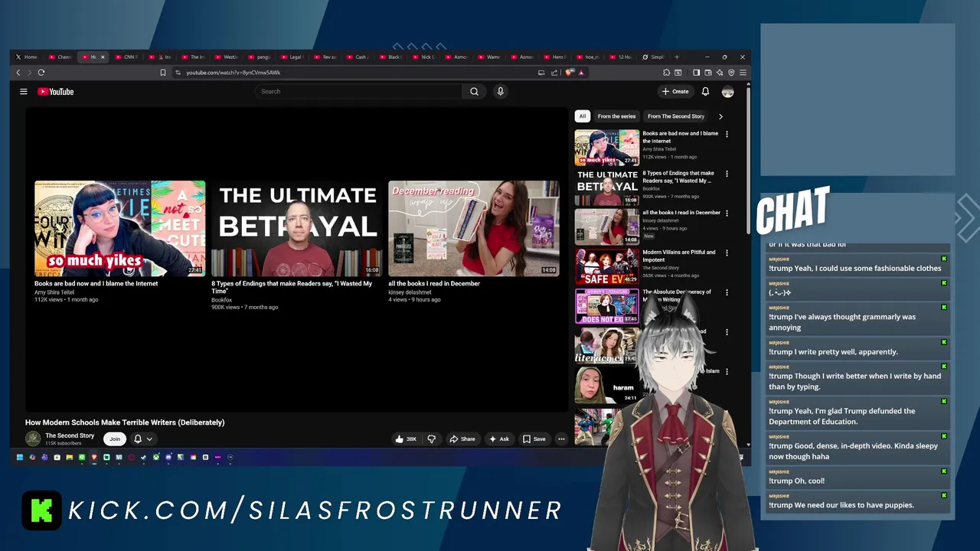Click 'Bookfox' channel under end-screen video

[x=221, y=300]
